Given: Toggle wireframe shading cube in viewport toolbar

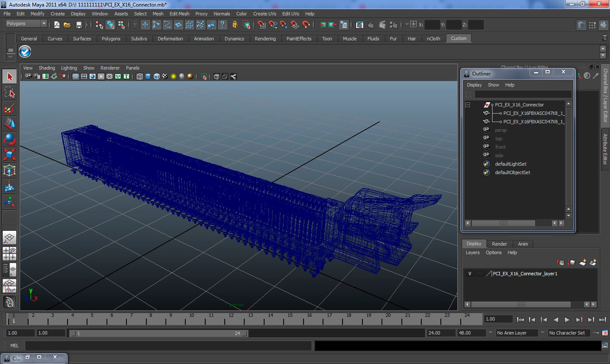Looking at the screenshot, I should (139, 77).
